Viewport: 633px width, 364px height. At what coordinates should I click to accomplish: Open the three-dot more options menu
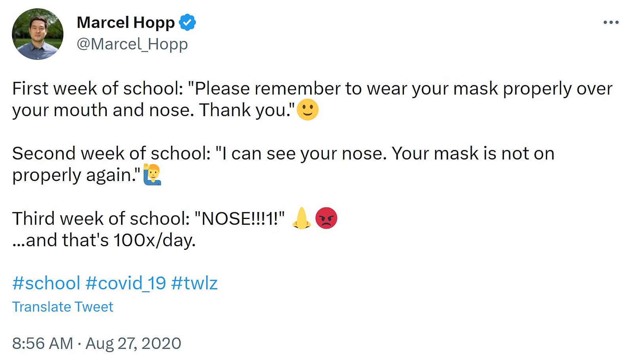pyautogui.click(x=611, y=23)
